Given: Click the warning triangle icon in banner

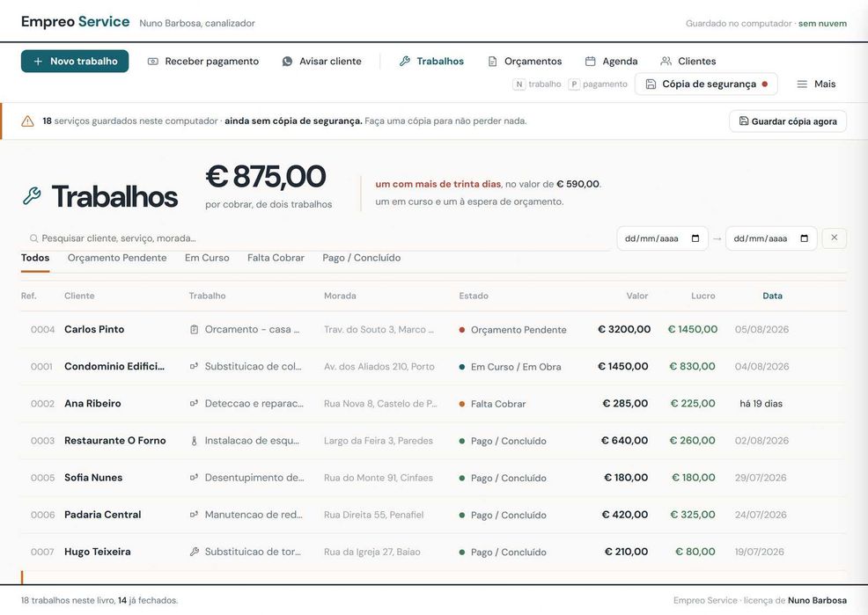Looking at the screenshot, I should pyautogui.click(x=27, y=121).
